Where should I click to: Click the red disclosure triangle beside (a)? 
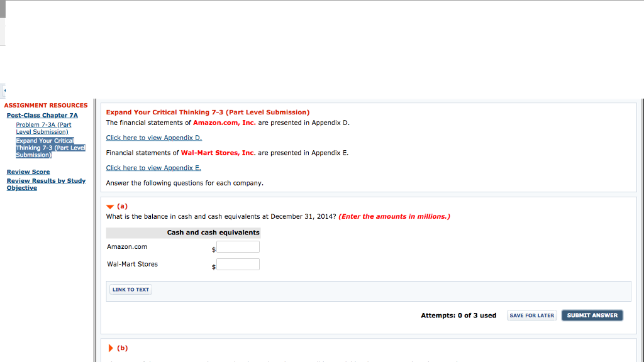(x=110, y=206)
